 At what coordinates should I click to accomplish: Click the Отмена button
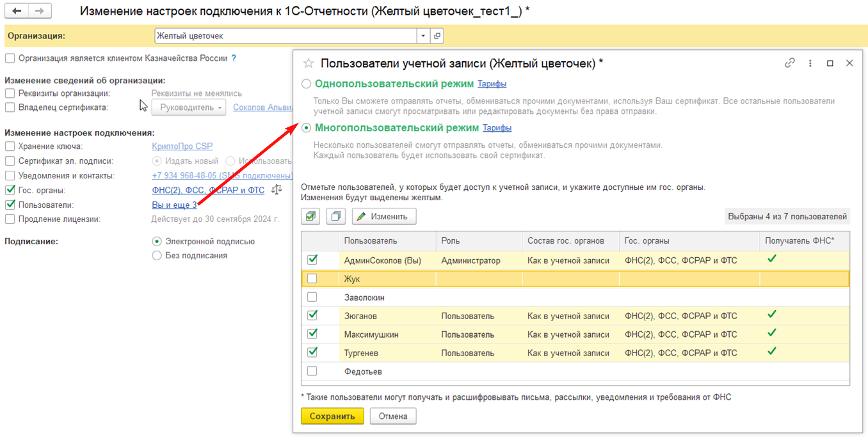pyautogui.click(x=393, y=416)
